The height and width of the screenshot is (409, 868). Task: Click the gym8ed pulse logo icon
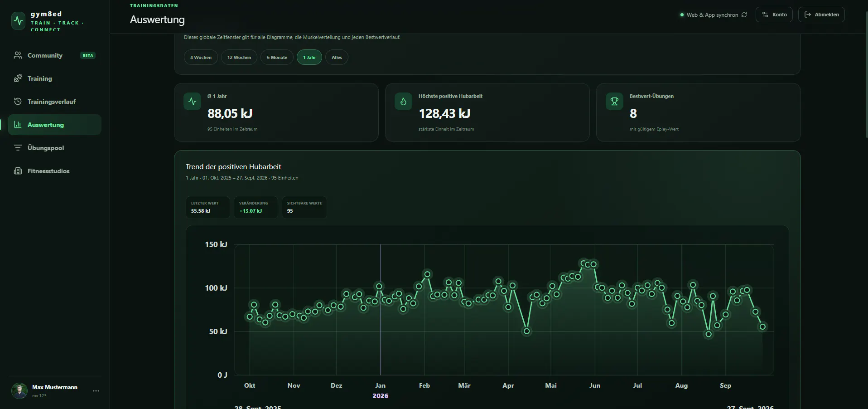click(x=19, y=21)
